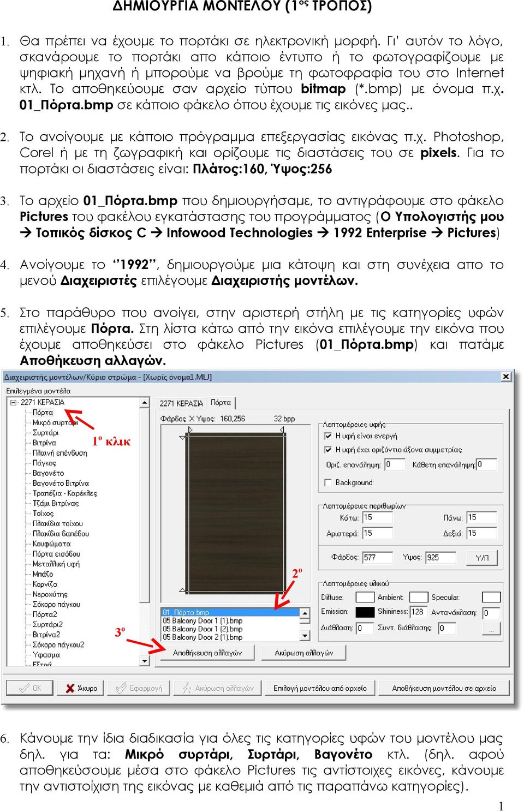Image resolution: width=524 pixels, height=812 pixels.
Task: Close the Διαχειριστής μοντέλων dialog
Action: (x=506, y=377)
